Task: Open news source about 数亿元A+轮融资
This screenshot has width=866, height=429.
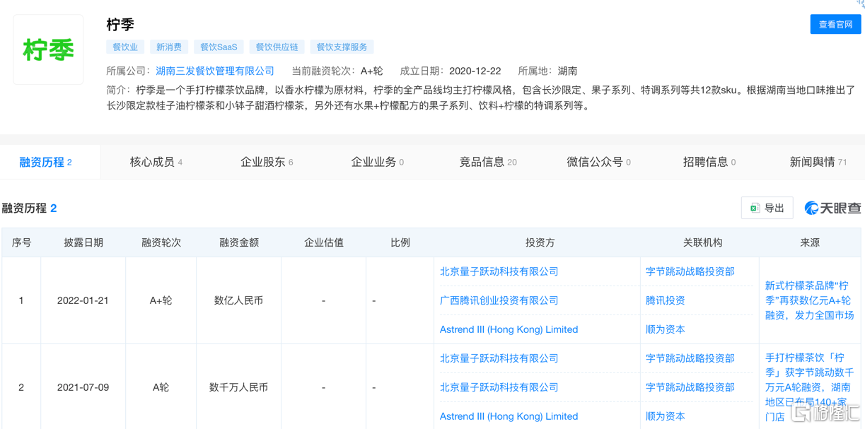Action: click(x=810, y=301)
